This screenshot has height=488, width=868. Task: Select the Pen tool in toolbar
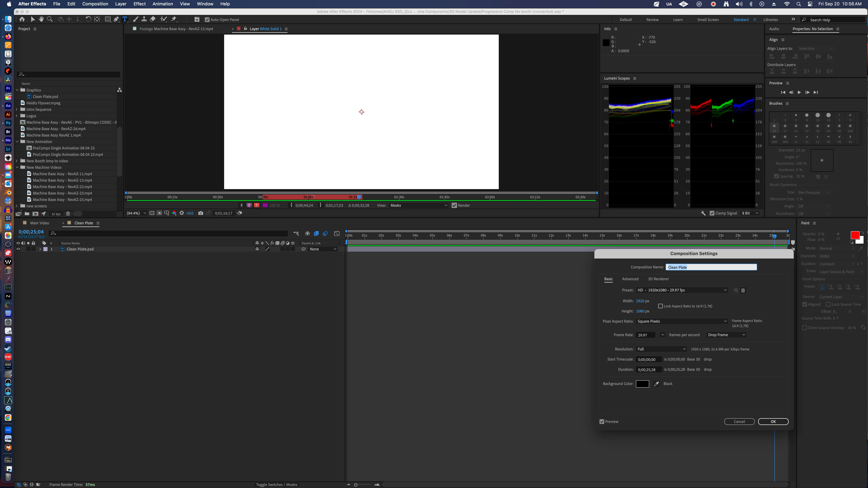click(x=116, y=19)
